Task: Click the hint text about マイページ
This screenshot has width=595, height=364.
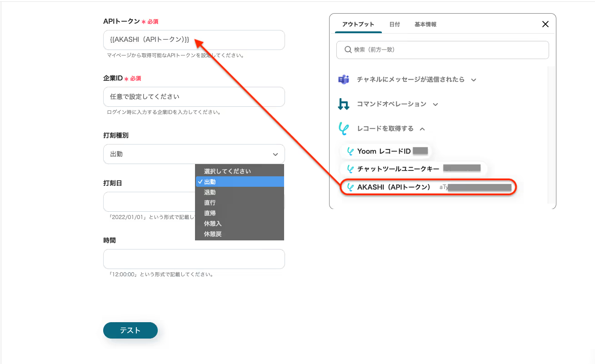Action: (x=176, y=55)
